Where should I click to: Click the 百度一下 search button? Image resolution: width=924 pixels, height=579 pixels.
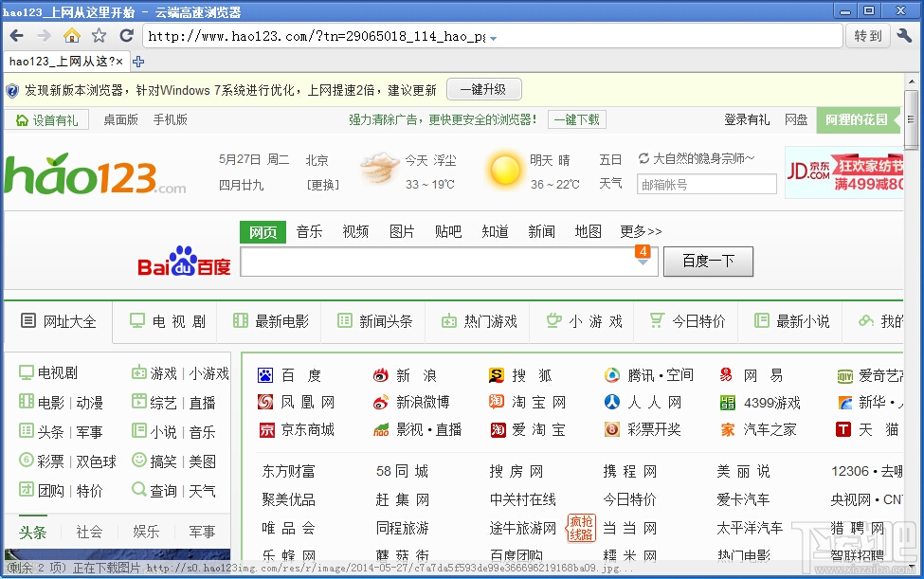708,262
